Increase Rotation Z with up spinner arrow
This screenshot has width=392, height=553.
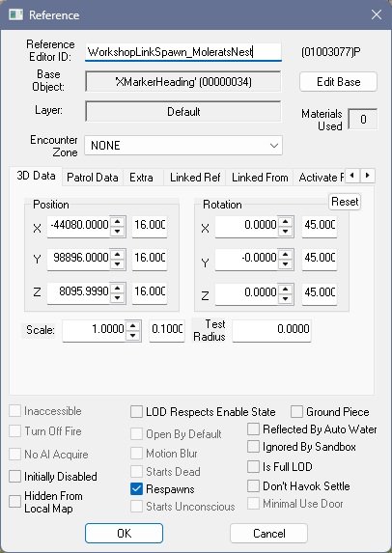[x=286, y=289]
